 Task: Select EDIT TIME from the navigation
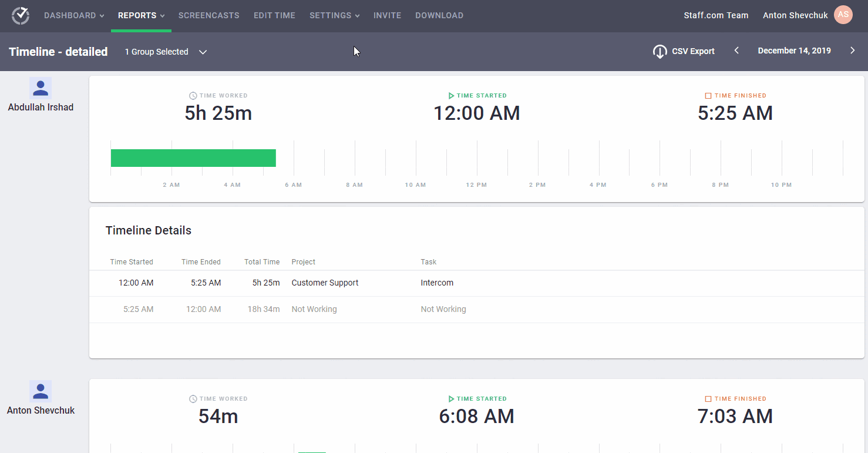click(274, 15)
